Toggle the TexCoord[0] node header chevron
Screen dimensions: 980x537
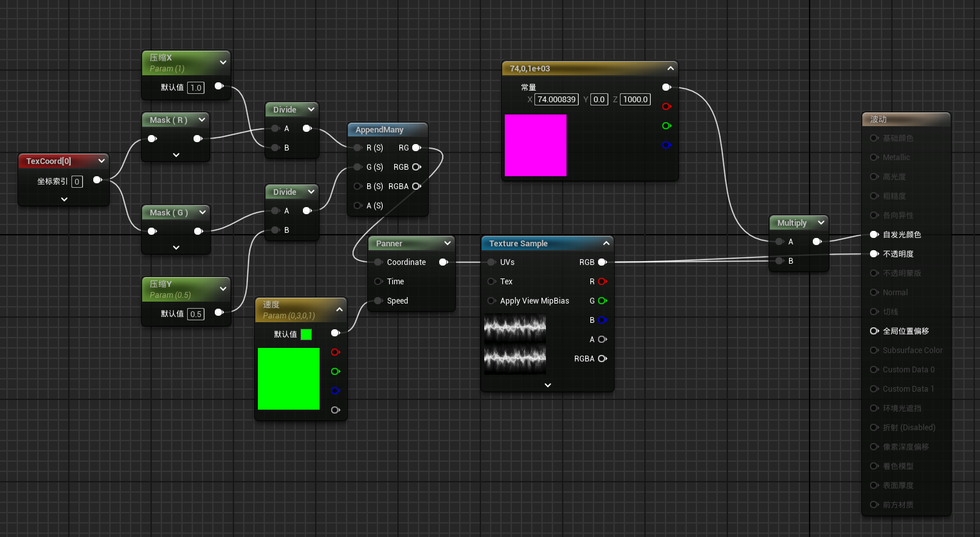point(102,161)
